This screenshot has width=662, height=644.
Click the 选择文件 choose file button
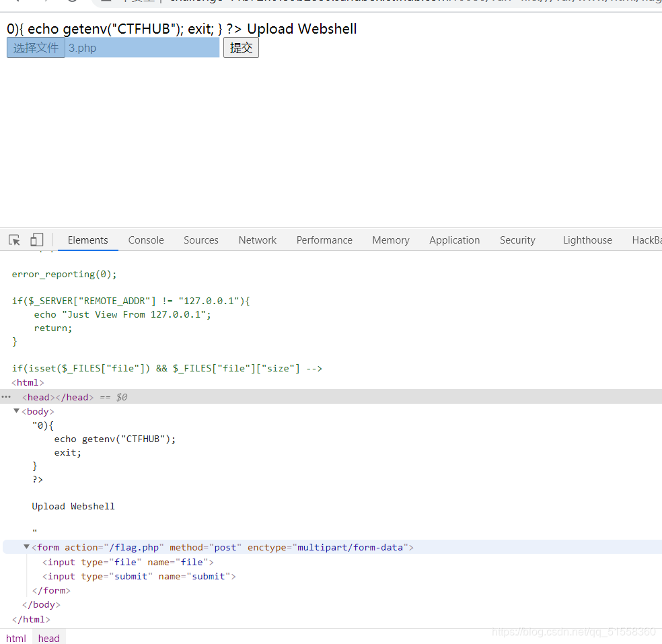36,48
